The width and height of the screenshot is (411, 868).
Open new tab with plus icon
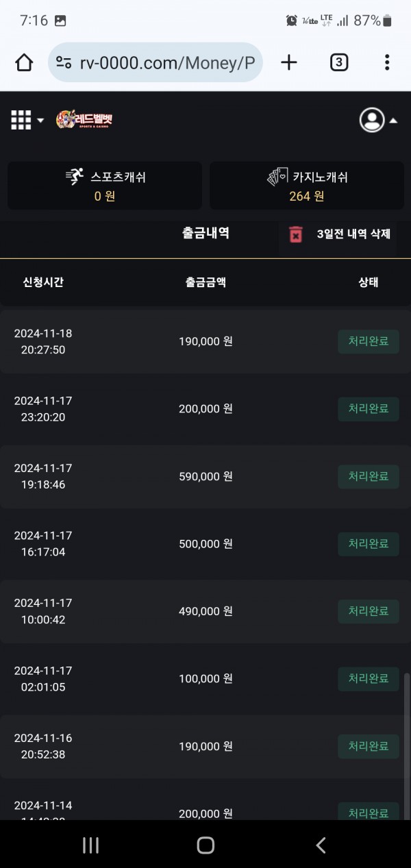289,63
